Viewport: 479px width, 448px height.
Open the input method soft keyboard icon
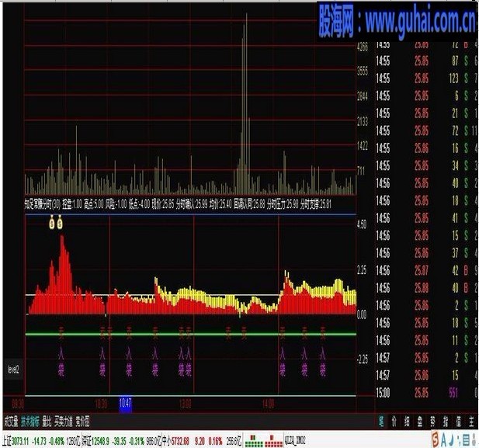pos(466,440)
